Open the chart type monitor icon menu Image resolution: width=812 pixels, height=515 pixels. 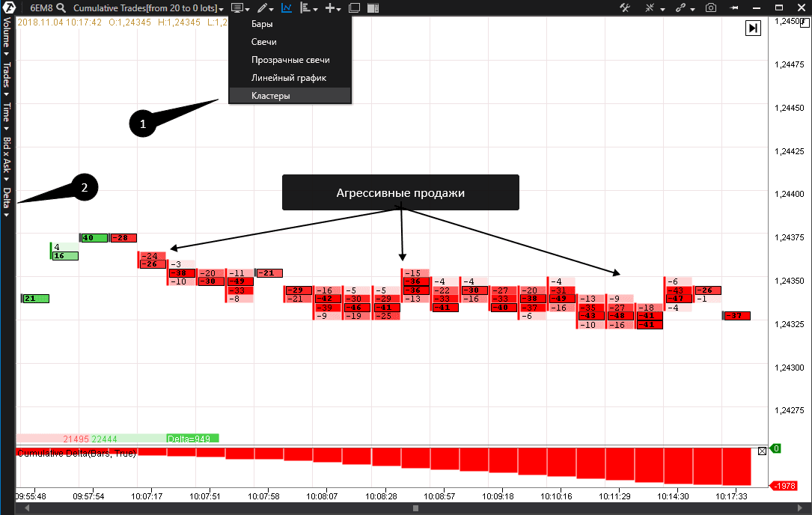tap(236, 7)
